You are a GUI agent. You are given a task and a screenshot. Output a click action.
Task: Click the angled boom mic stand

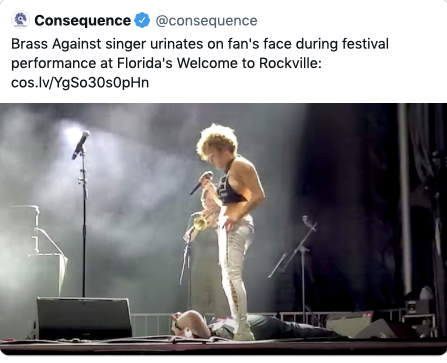click(294, 247)
